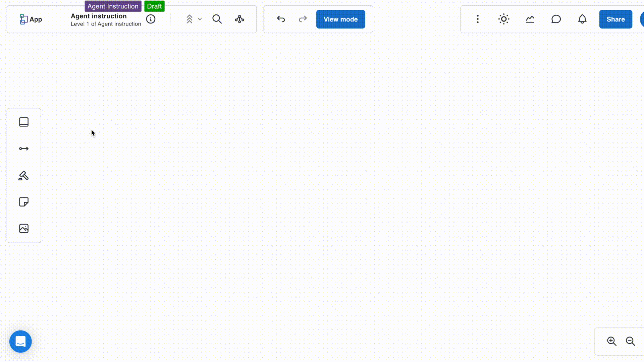The image size is (644, 362).
Task: Click the Share button
Action: [615, 19]
